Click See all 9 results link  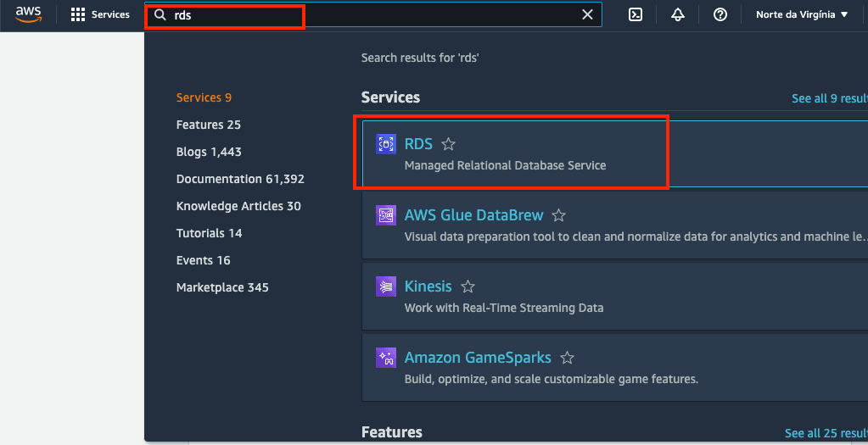pos(829,98)
